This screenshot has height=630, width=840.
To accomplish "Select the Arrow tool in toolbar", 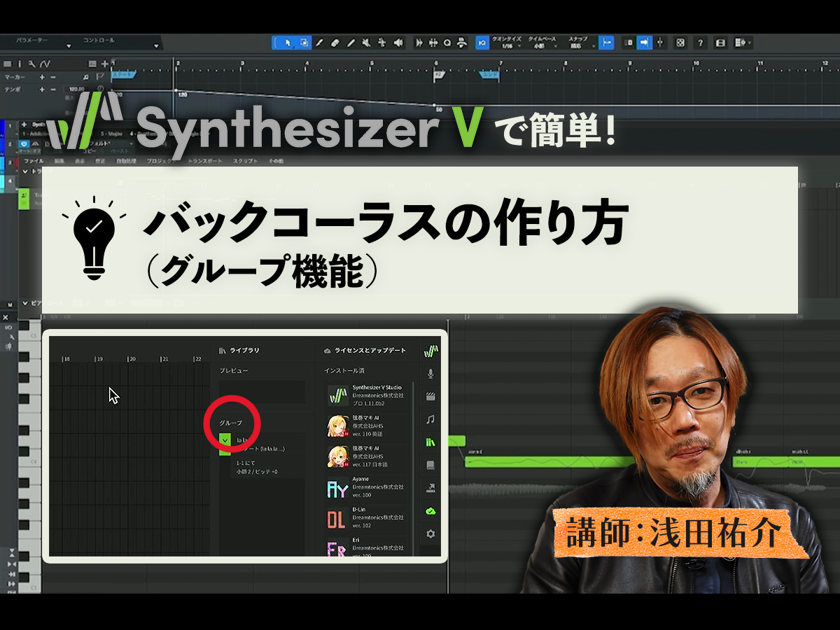I will point(288,42).
